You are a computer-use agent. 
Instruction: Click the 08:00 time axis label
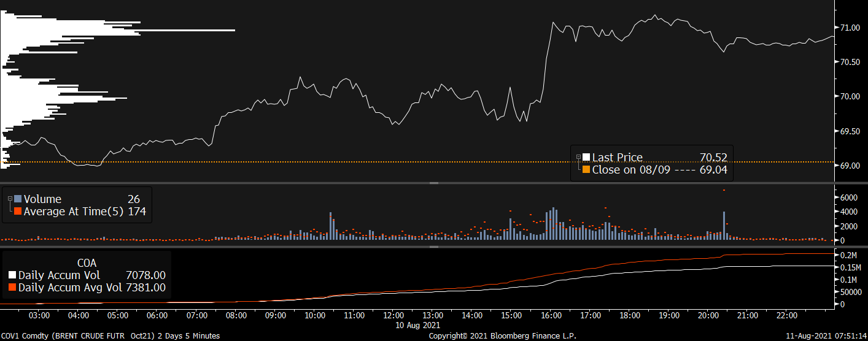(x=236, y=315)
